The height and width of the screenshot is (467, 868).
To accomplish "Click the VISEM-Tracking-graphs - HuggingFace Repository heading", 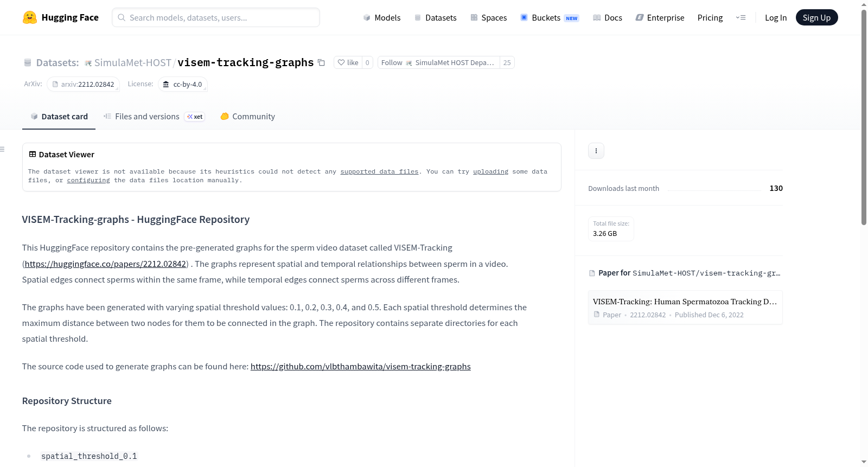I will [136, 219].
